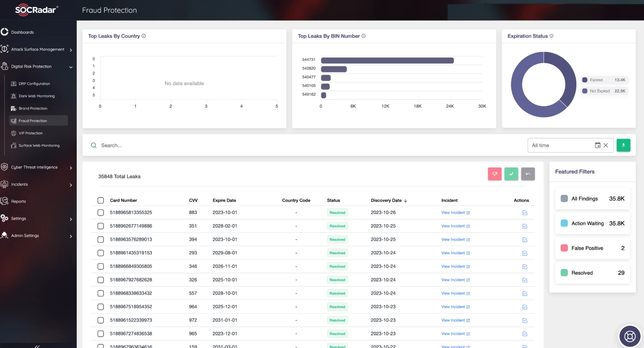Select row for card 5188966849305805
644x348 pixels.
101,266
